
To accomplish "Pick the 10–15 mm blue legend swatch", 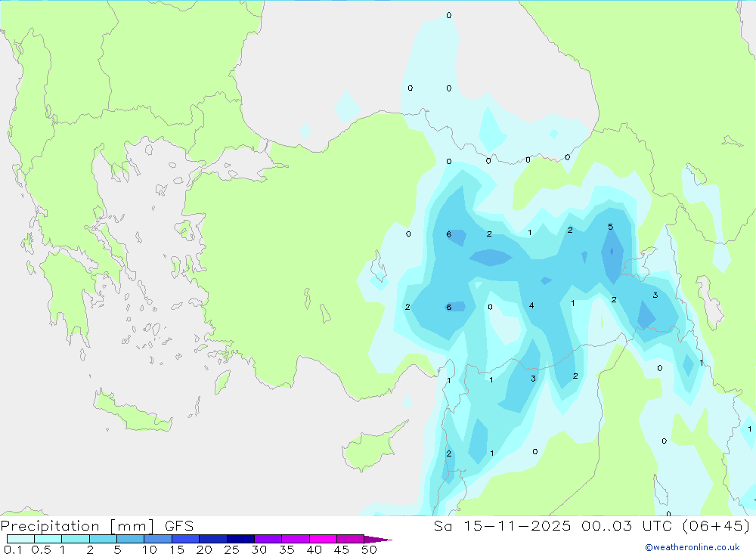I will (x=158, y=539).
